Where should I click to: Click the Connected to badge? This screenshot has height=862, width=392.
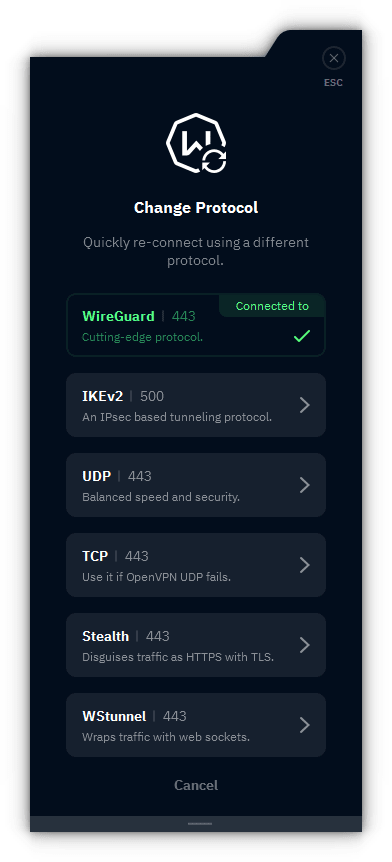pyautogui.click(x=272, y=306)
